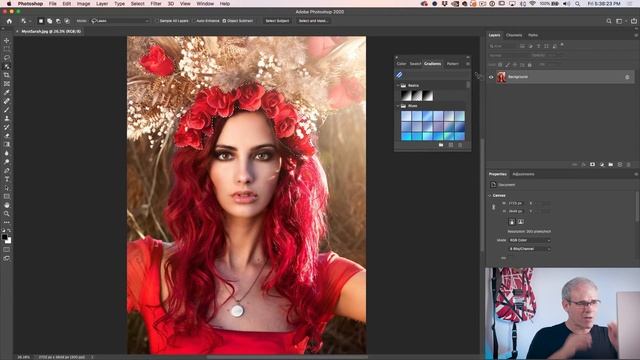
Task: Choose first gradient swatch in Blues
Action: (x=406, y=116)
